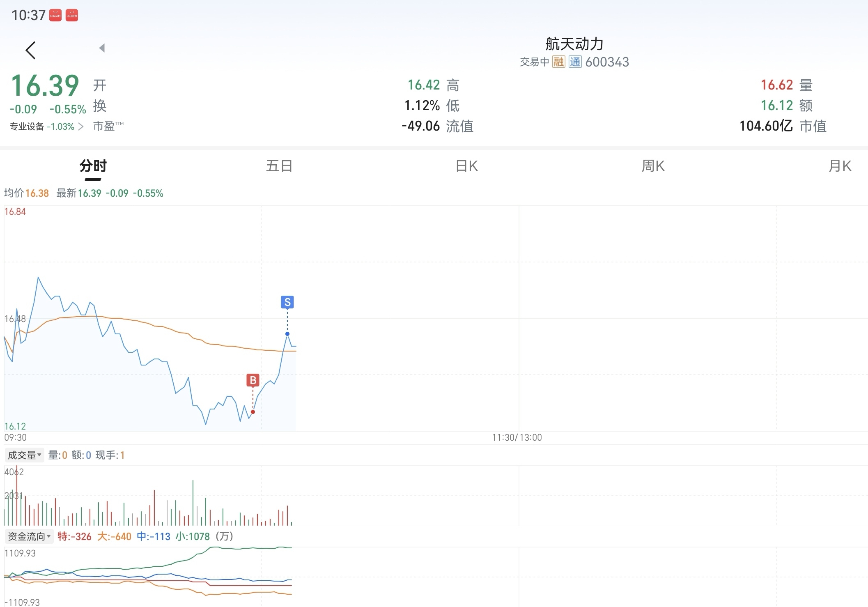Tap second Huawei notification icon in status bar

tap(72, 16)
